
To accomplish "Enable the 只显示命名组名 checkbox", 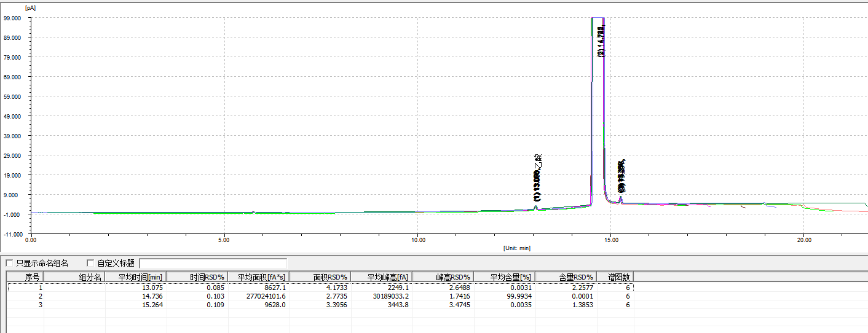I will click(10, 264).
